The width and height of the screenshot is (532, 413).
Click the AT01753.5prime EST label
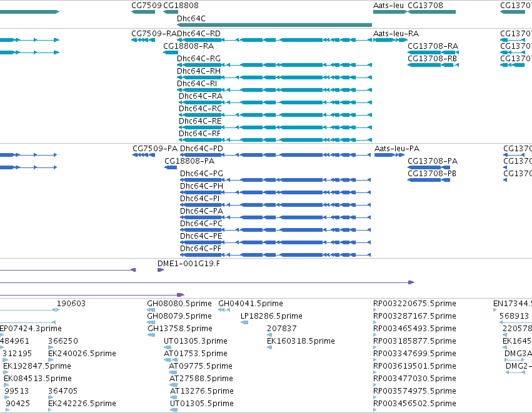(196, 354)
